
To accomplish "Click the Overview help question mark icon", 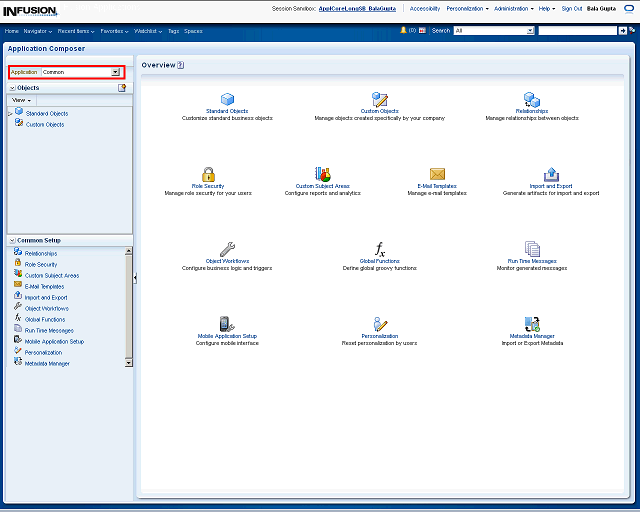I will 181,65.
